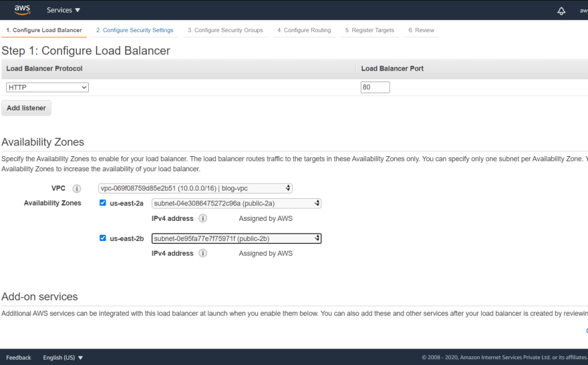Click Assigned by AWS under us-east-2a
Screen dimensions: 588x365
pos(265,218)
